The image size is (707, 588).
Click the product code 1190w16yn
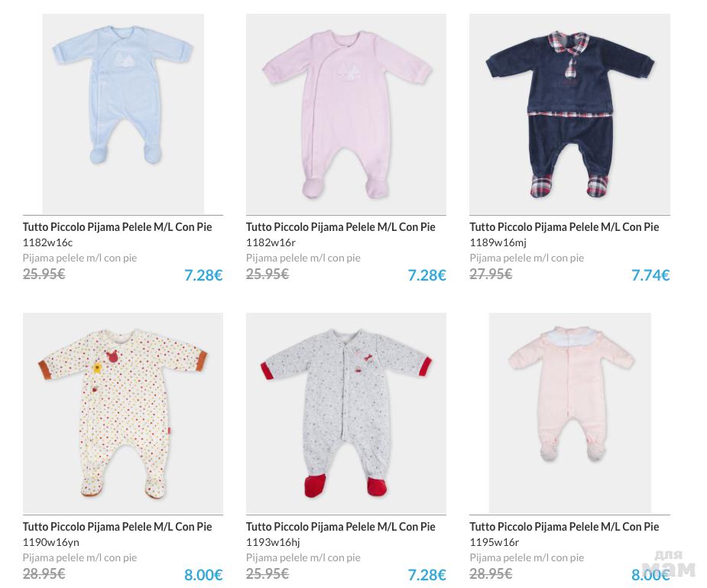click(x=50, y=542)
